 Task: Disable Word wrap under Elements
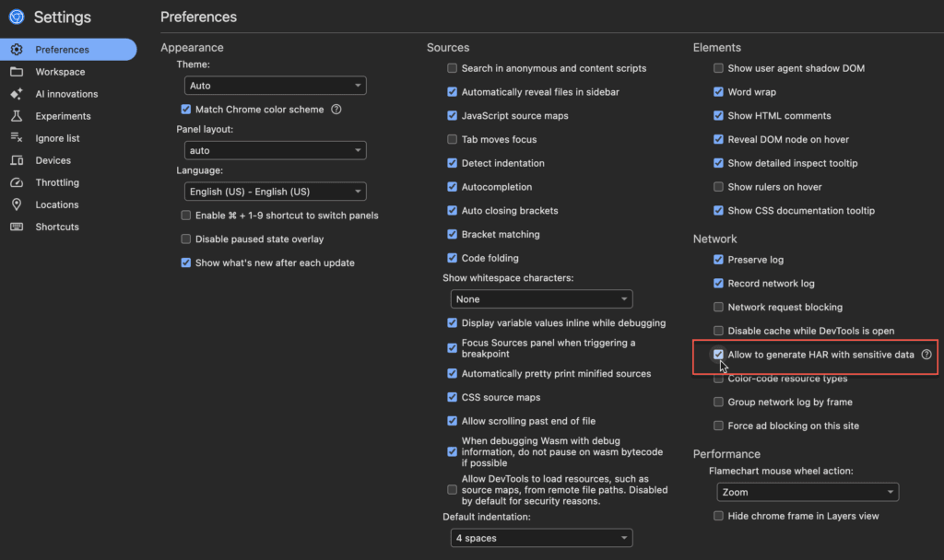[x=718, y=91]
